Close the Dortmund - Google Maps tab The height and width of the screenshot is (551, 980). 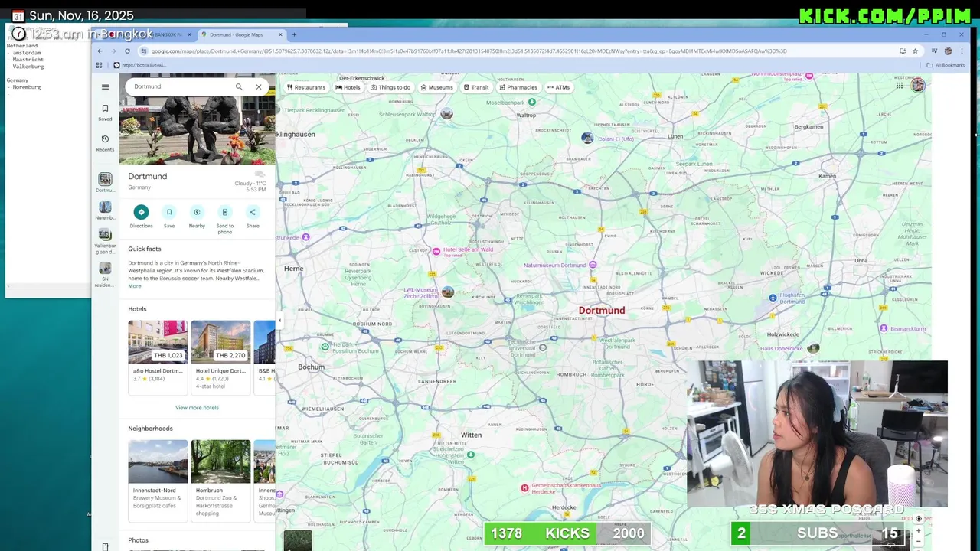click(281, 34)
